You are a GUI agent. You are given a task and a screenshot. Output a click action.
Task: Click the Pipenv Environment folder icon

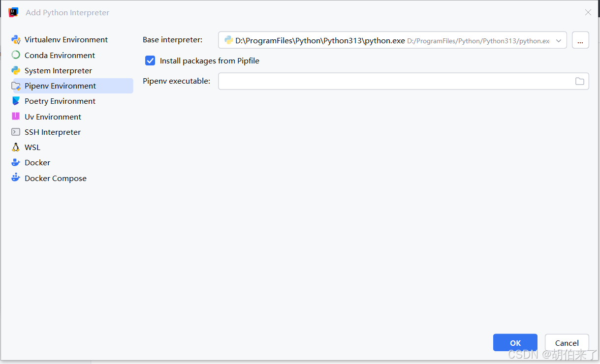click(16, 86)
